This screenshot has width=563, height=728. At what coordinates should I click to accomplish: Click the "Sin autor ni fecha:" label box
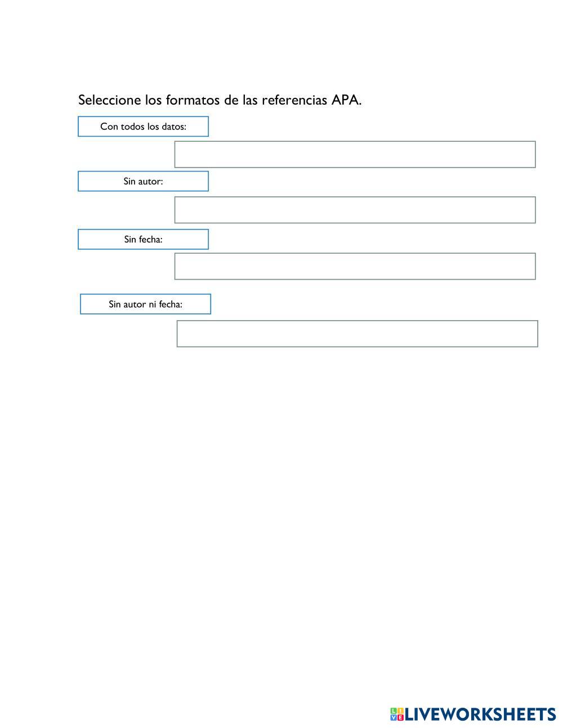tap(145, 304)
